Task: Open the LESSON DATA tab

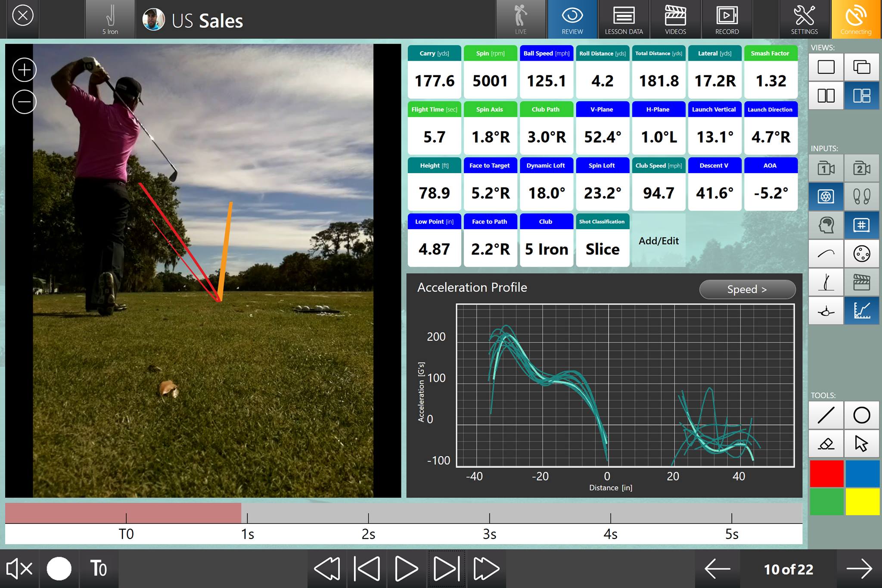Action: click(x=624, y=19)
